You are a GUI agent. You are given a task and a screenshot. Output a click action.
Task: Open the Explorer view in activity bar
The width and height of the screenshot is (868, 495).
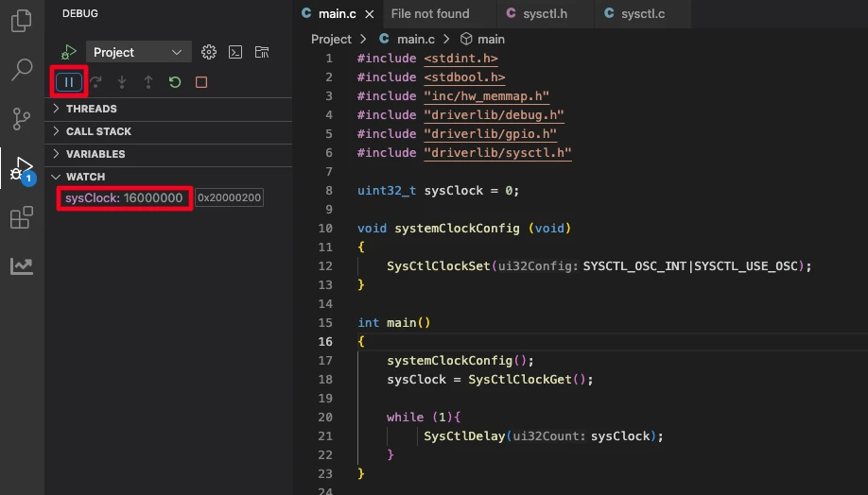pos(21,20)
